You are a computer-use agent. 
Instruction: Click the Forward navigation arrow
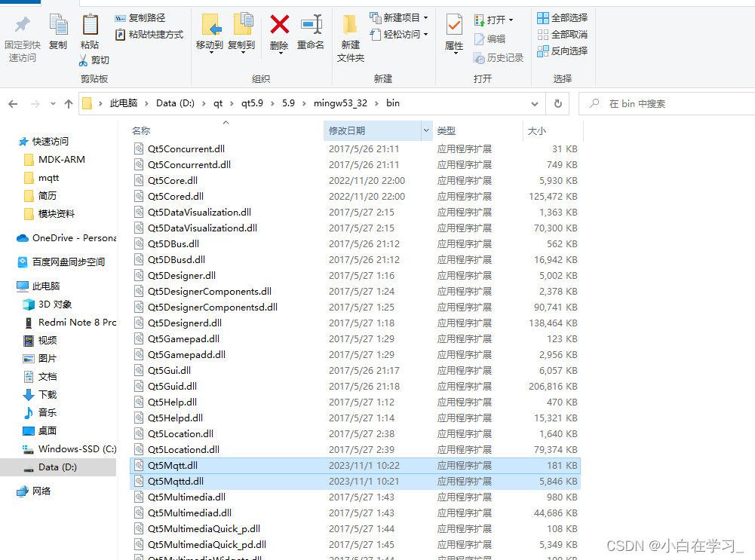pyautogui.click(x=35, y=103)
